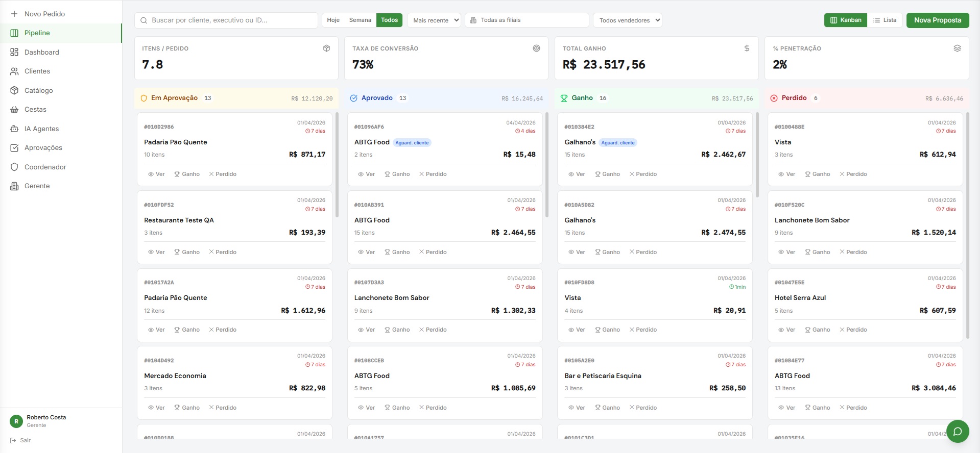Click the IA Agentes robot icon
Image resolution: width=980 pixels, height=453 pixels.
14,129
